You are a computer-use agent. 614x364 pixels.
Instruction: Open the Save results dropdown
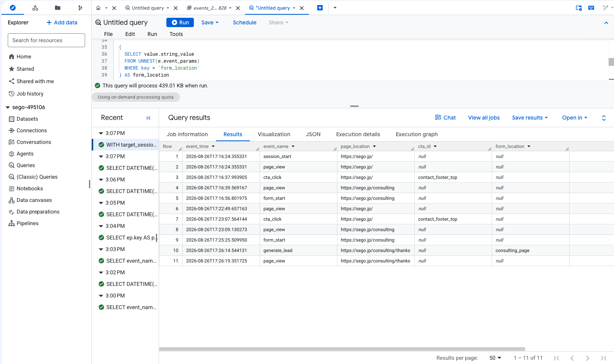(530, 118)
